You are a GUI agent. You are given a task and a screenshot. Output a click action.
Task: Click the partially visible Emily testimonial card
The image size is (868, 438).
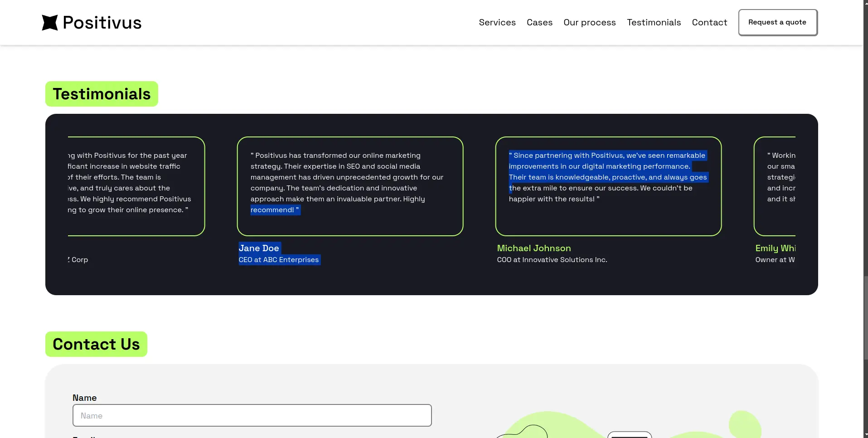pos(775,186)
